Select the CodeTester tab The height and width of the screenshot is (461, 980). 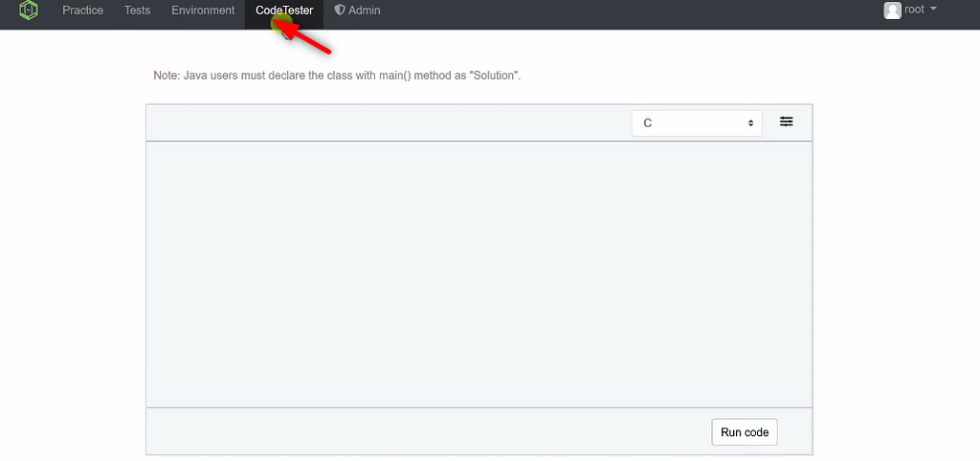(x=284, y=11)
